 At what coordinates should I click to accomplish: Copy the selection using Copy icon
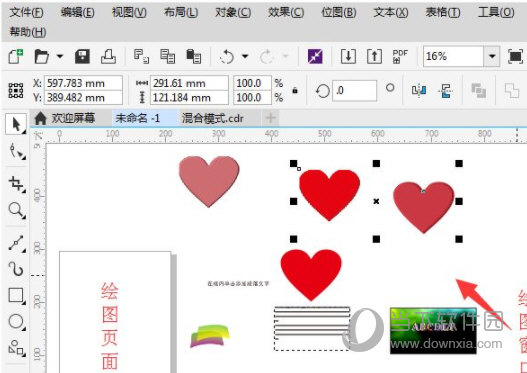(167, 56)
